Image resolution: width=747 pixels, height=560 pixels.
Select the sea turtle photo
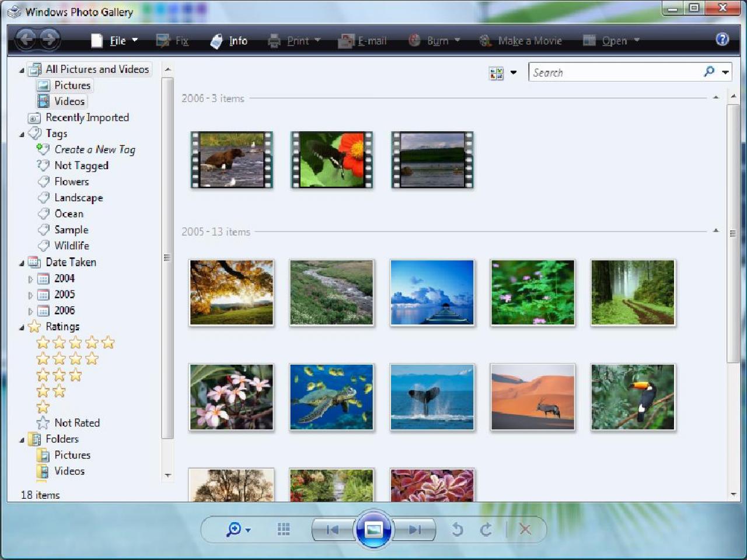331,397
